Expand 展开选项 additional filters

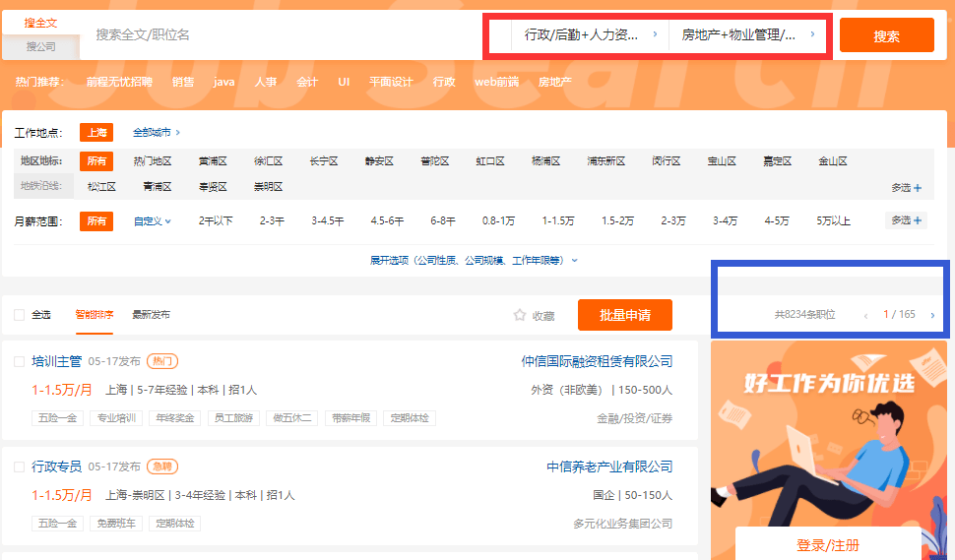coord(474,261)
